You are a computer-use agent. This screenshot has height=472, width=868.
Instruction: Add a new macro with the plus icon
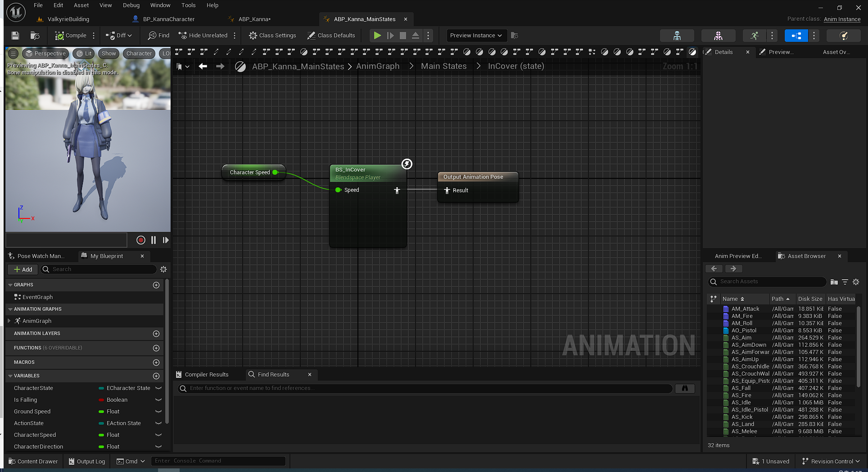point(156,363)
